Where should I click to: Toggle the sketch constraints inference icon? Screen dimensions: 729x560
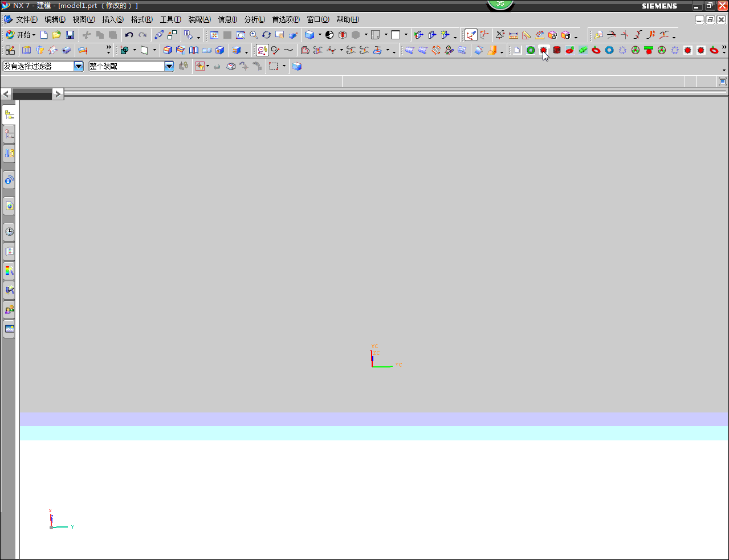(x=262, y=50)
